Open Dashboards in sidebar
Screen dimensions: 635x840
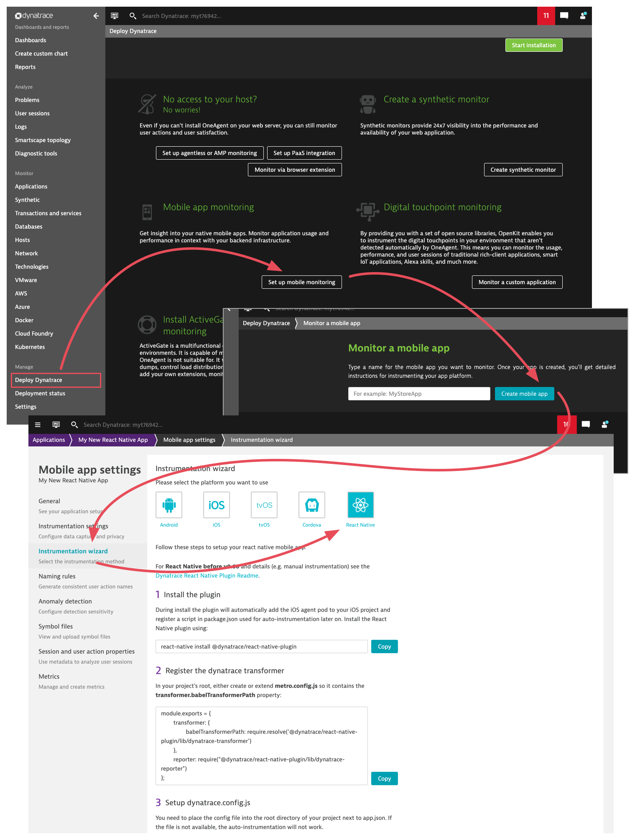(31, 40)
